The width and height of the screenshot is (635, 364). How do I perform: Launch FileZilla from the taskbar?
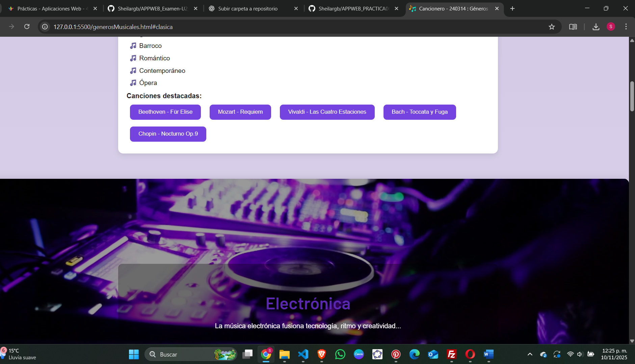click(451, 354)
